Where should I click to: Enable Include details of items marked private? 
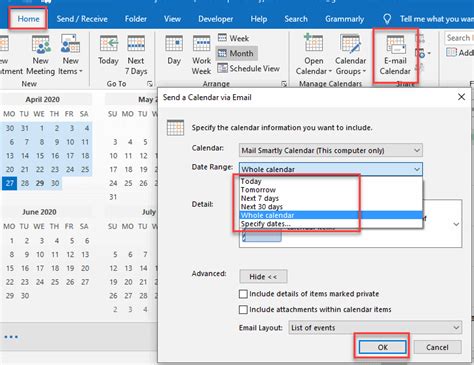[243, 294]
